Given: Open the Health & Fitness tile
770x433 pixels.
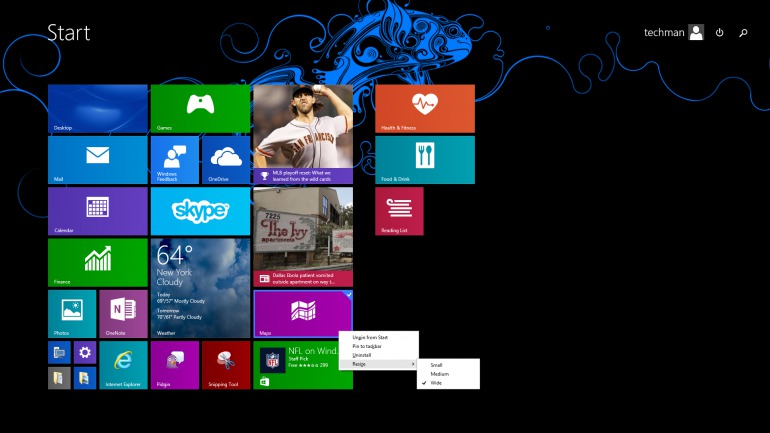Looking at the screenshot, I should [425, 108].
